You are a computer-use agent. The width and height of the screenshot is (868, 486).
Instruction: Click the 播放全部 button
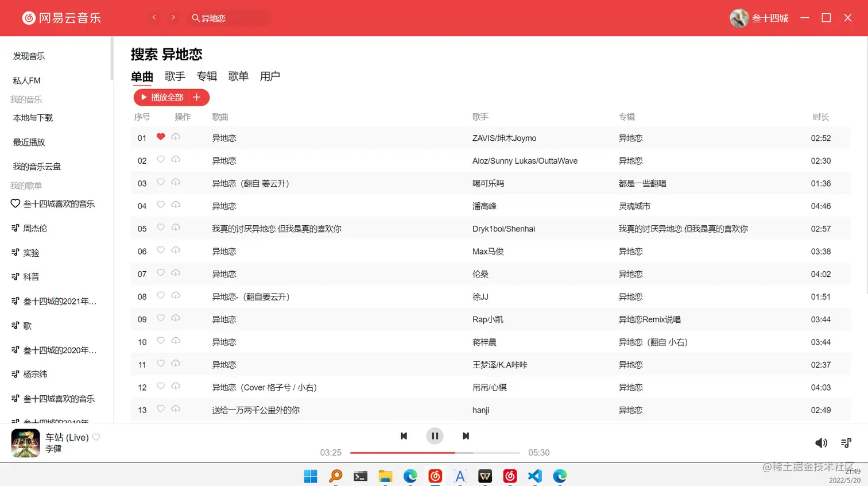(x=162, y=97)
